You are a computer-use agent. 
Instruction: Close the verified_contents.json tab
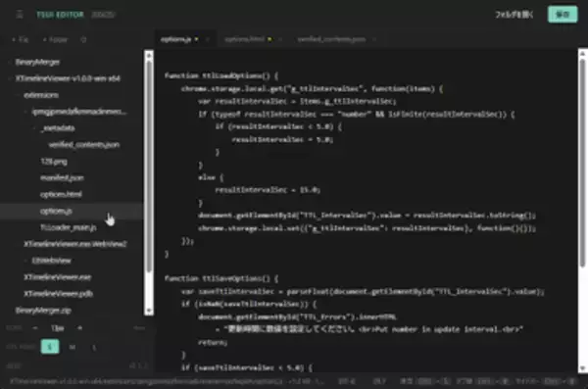click(x=374, y=39)
